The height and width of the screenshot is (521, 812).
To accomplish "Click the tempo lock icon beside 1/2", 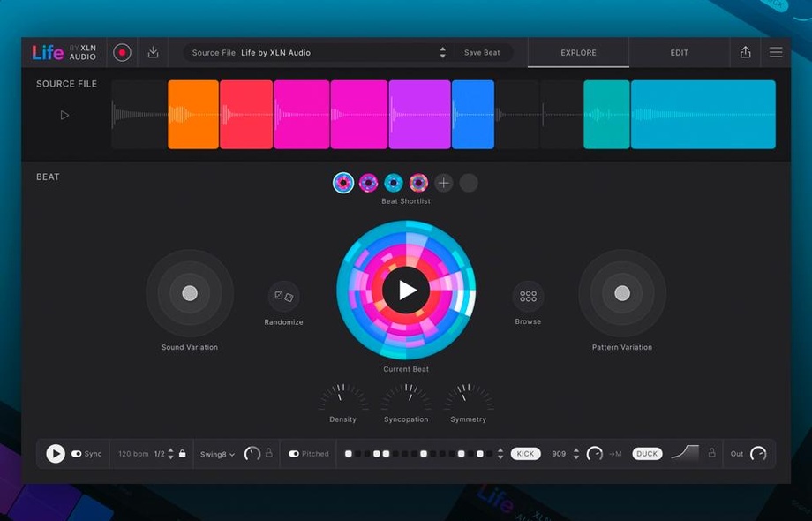I will (x=183, y=454).
